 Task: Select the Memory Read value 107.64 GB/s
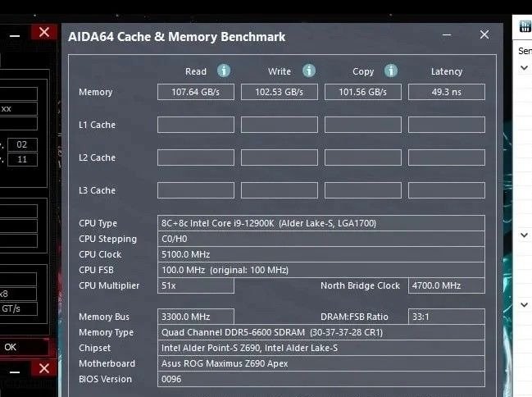point(196,92)
